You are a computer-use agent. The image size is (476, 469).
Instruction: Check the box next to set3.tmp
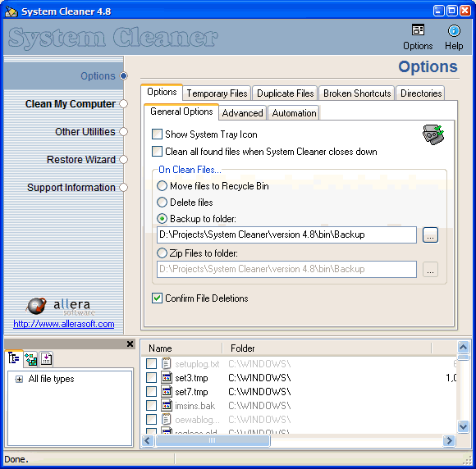click(151, 378)
